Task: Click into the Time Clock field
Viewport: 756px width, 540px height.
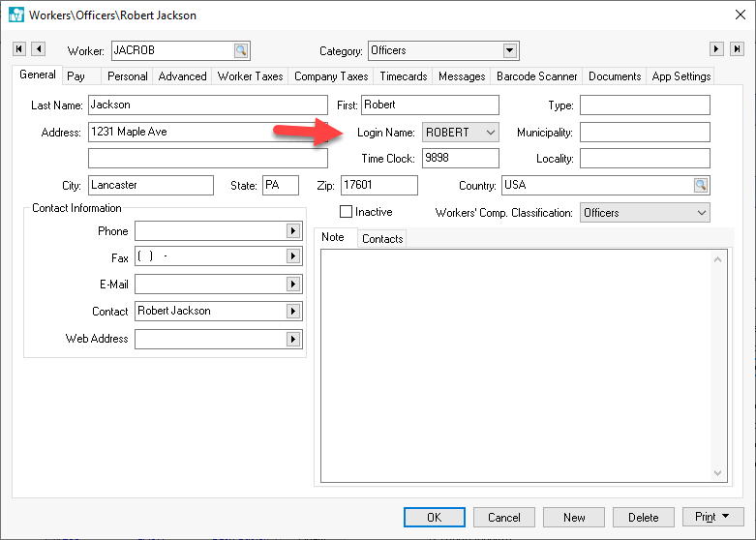Action: [x=460, y=159]
